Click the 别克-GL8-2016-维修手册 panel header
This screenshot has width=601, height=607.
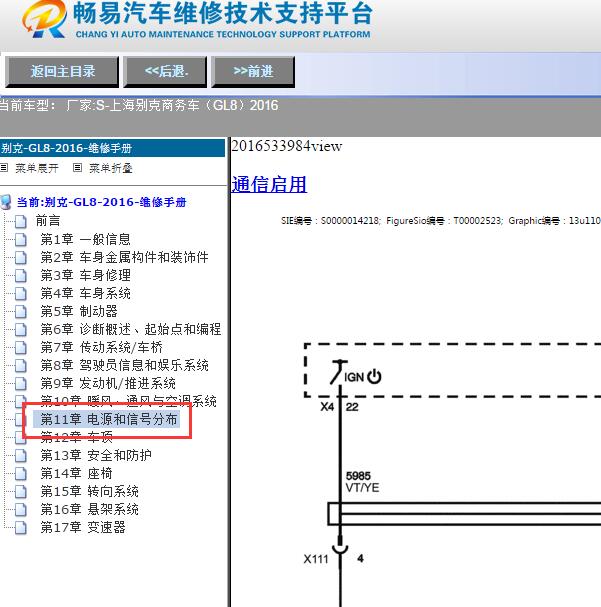[x=112, y=148]
